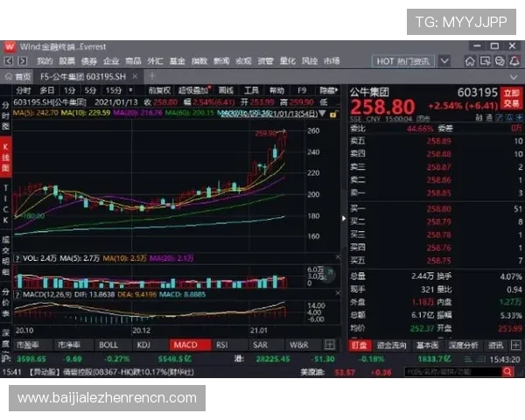Screen dimensions: 525x420
Task: Open the 债券 menu
Action: tap(89, 61)
